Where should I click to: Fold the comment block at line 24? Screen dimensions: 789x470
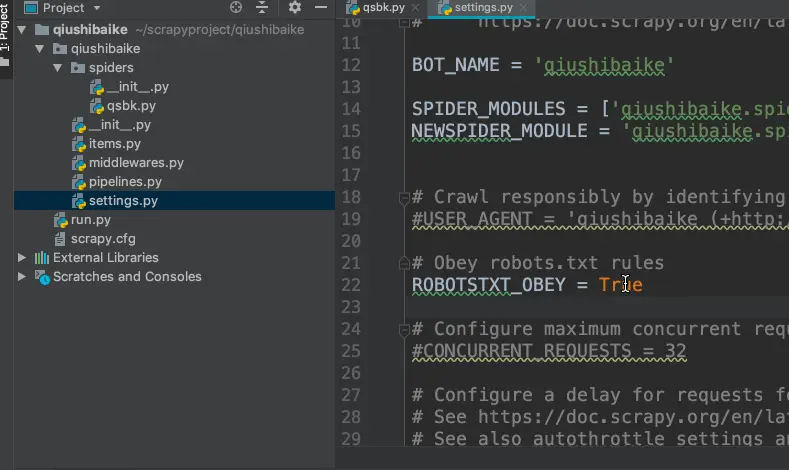tap(404, 330)
